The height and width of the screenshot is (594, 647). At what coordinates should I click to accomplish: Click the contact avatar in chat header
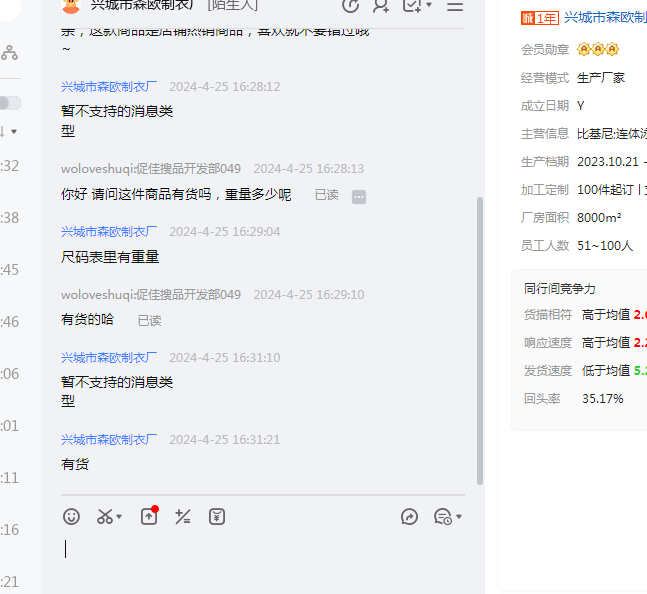click(x=71, y=6)
